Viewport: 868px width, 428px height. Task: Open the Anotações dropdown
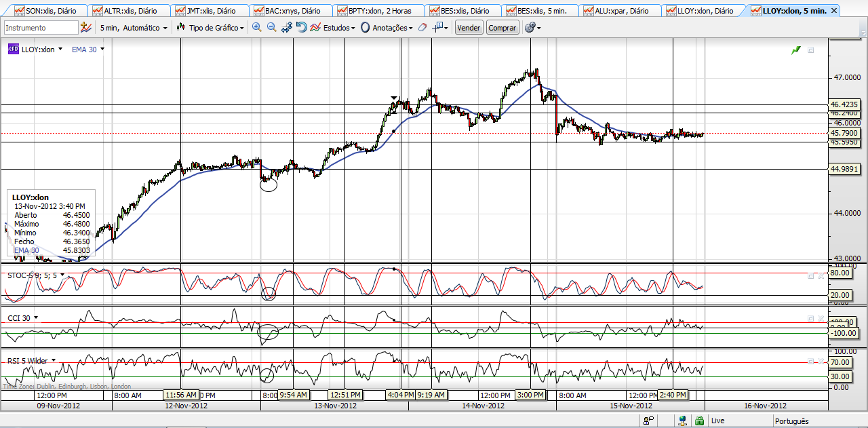[x=387, y=28]
